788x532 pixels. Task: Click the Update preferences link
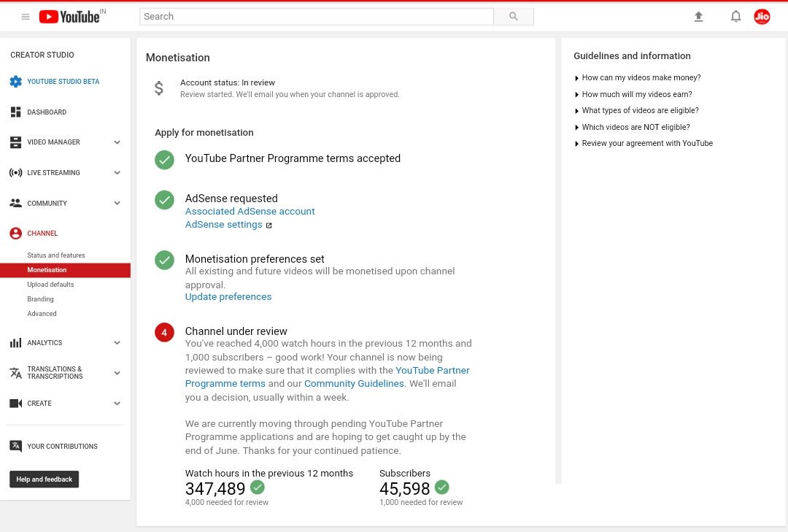click(228, 297)
